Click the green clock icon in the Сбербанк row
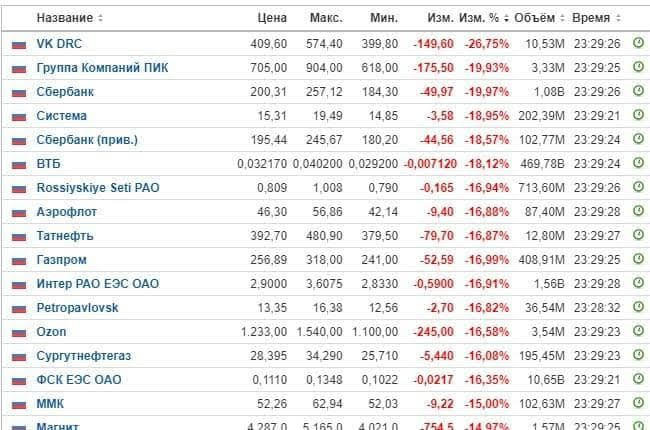Image resolution: width=650 pixels, height=430 pixels. [638, 92]
